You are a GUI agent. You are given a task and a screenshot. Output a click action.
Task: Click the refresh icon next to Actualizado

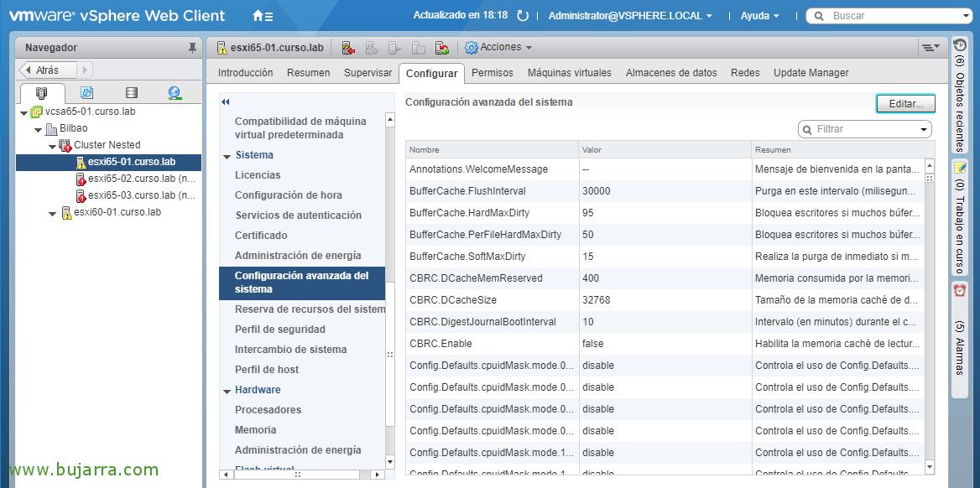(523, 16)
